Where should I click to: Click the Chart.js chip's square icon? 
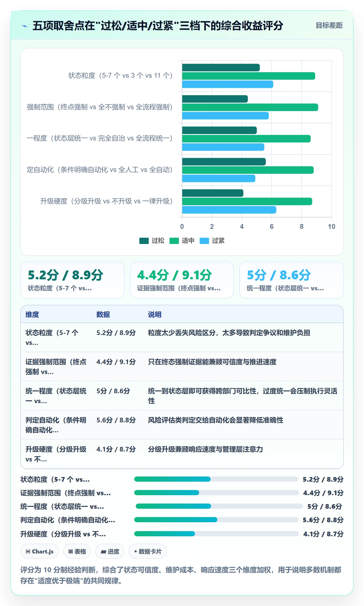pos(28,551)
